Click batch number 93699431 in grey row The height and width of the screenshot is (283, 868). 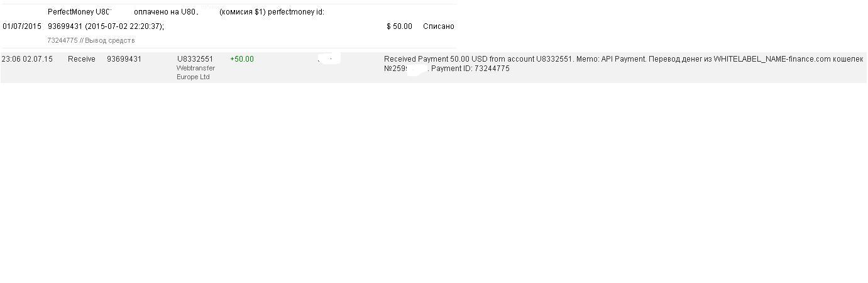pos(124,59)
